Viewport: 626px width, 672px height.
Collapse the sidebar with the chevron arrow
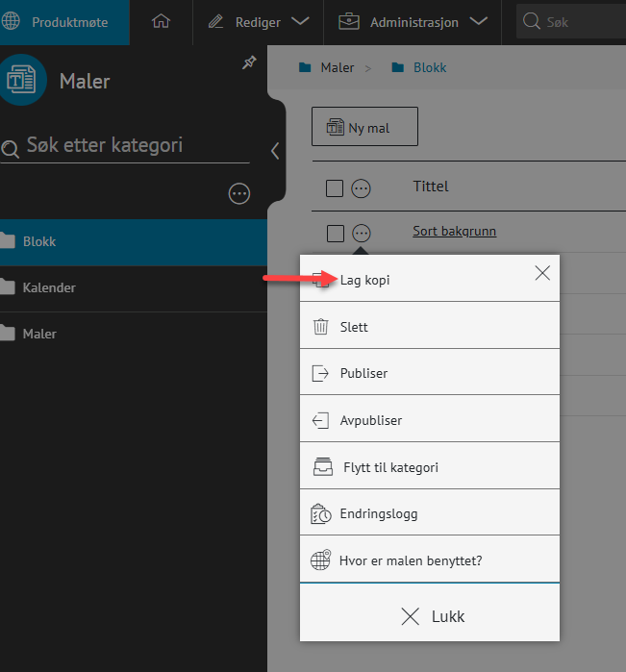(275, 151)
